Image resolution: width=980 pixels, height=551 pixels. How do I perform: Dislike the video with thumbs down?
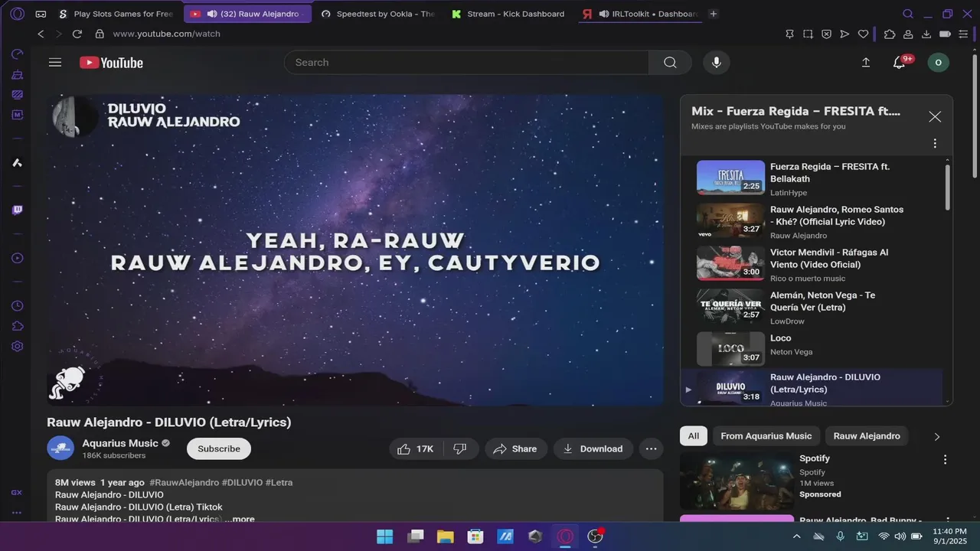point(460,449)
